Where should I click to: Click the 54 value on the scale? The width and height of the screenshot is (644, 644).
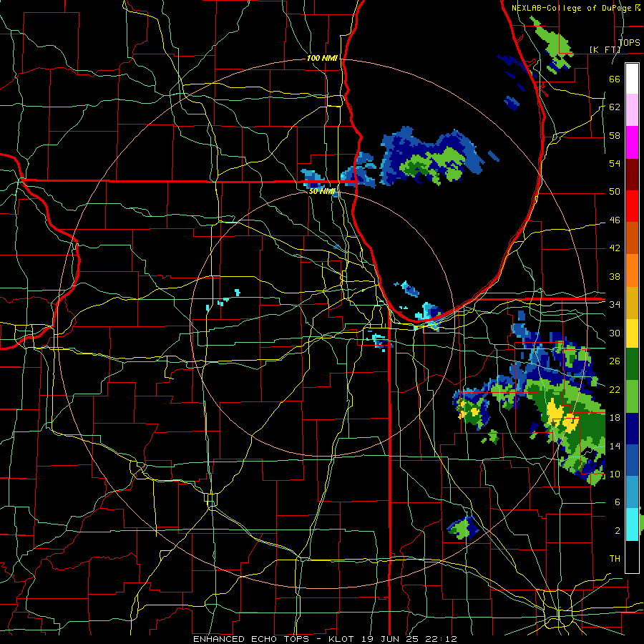(615, 163)
